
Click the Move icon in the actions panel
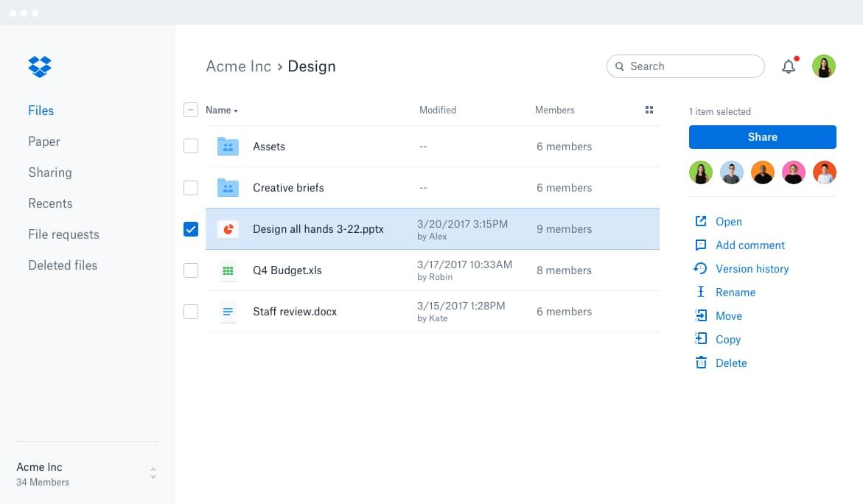point(699,315)
